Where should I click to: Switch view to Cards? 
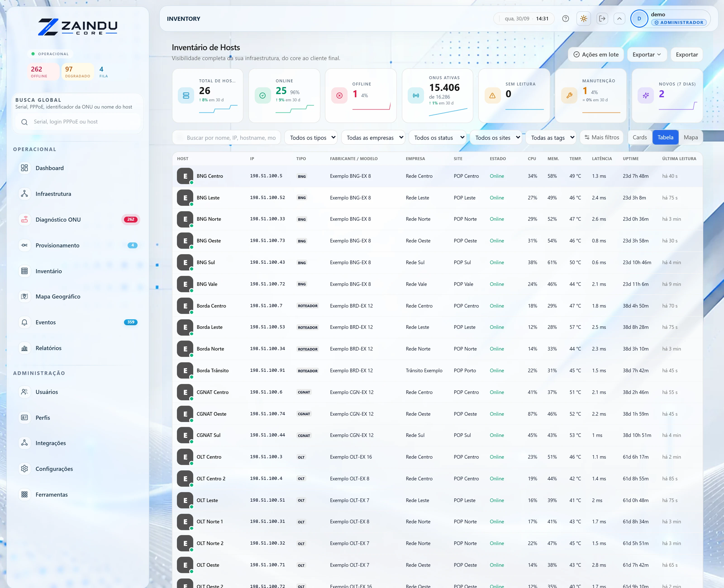click(640, 137)
